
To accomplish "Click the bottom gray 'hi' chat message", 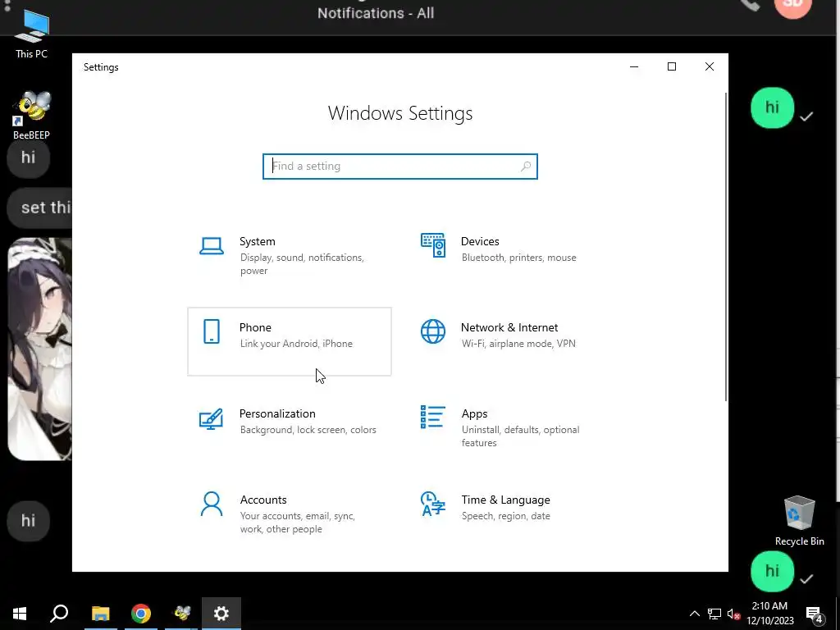I will click(29, 521).
